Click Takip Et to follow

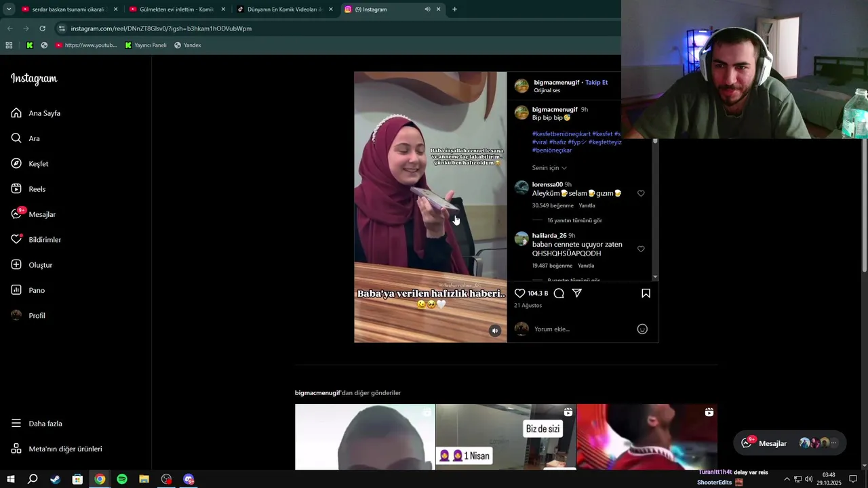[597, 83]
